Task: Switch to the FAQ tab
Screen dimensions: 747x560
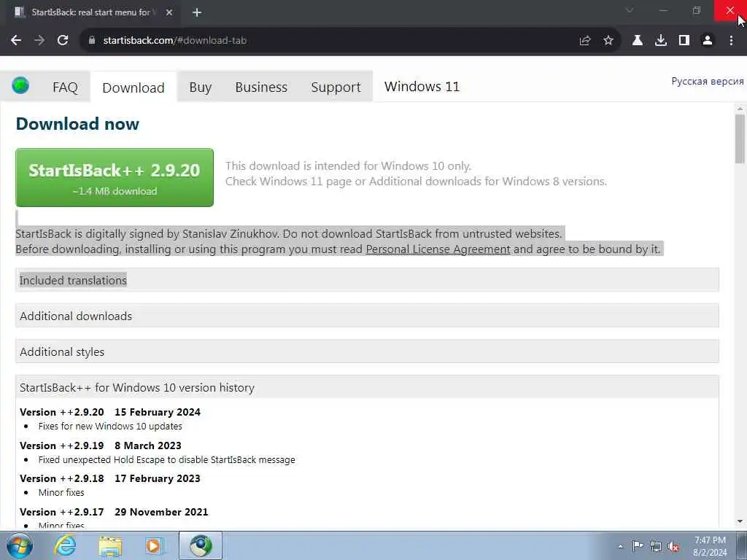Action: (65, 87)
